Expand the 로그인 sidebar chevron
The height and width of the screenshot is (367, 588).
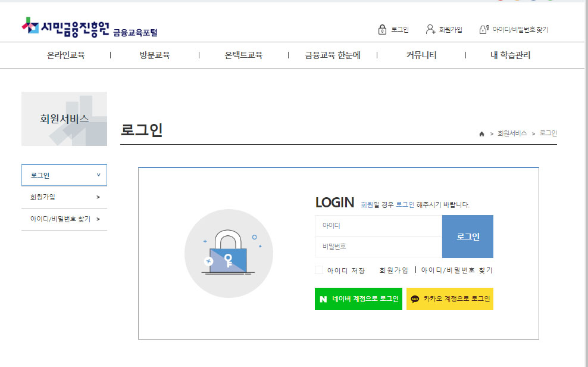click(x=98, y=175)
